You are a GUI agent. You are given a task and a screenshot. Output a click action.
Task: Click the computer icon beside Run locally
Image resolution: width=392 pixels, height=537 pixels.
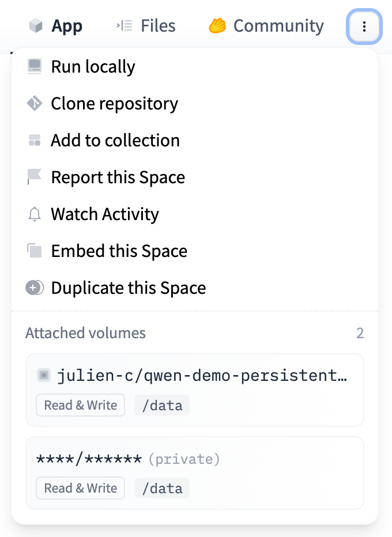pyautogui.click(x=35, y=67)
